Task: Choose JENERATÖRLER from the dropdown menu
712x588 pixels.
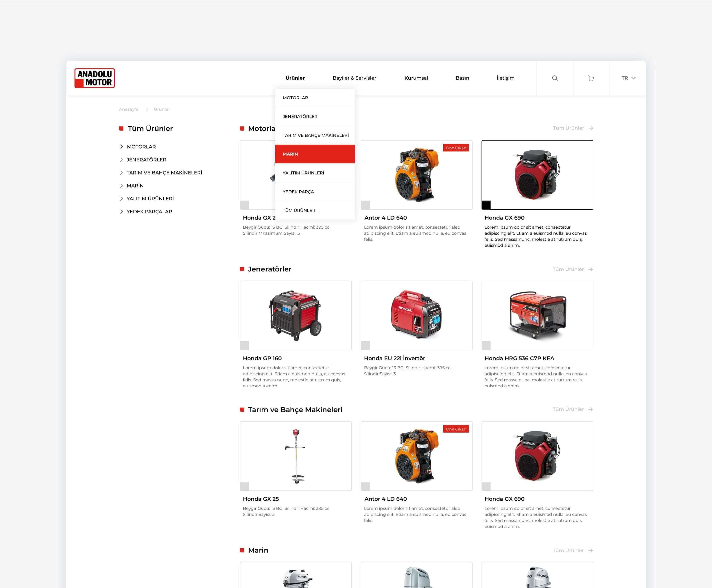Action: [x=315, y=116]
